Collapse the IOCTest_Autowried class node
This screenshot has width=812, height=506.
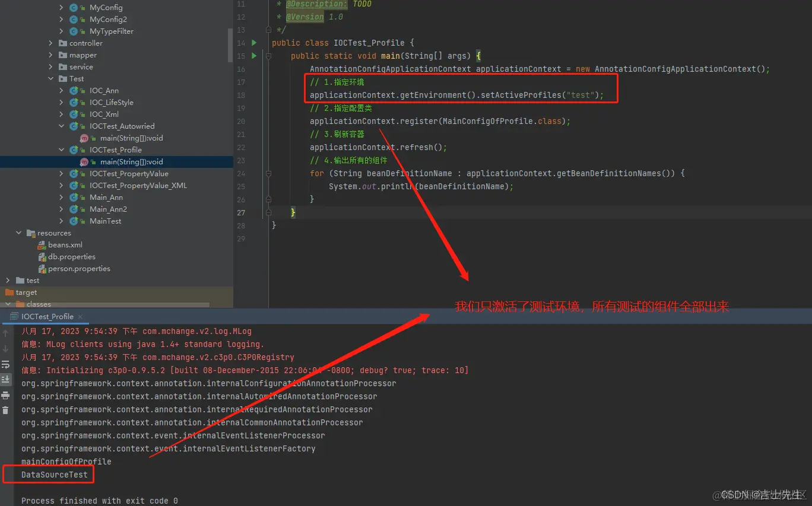(x=62, y=126)
